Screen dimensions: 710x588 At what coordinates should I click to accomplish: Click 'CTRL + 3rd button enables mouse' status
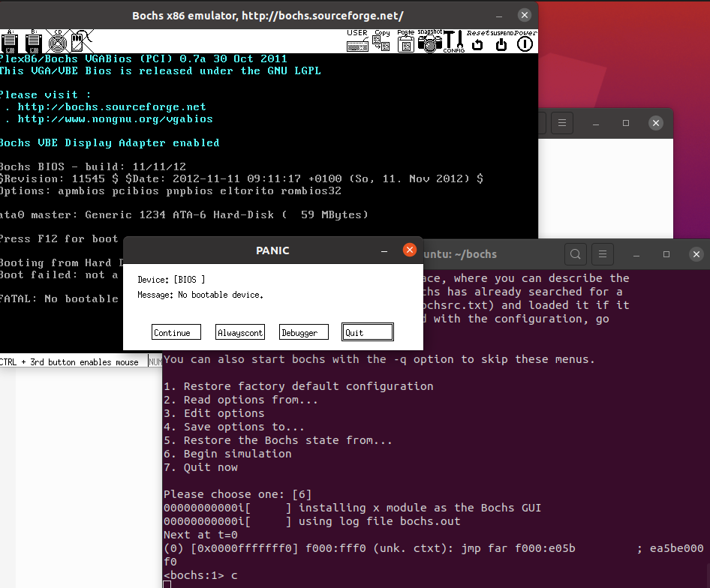(x=69, y=362)
